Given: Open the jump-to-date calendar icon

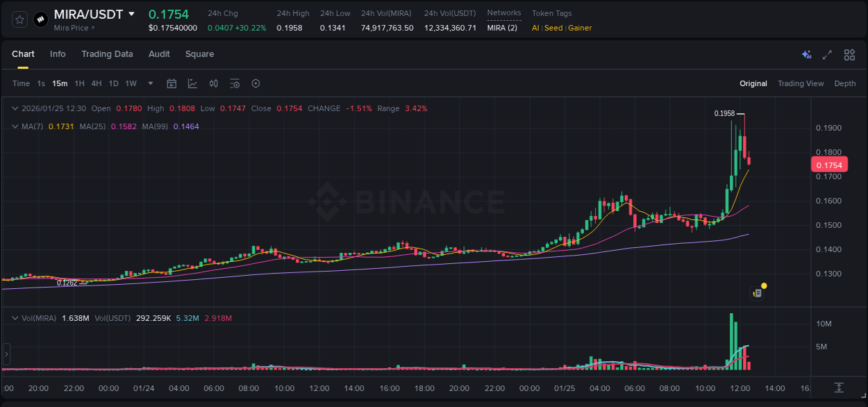Looking at the screenshot, I should (172, 83).
